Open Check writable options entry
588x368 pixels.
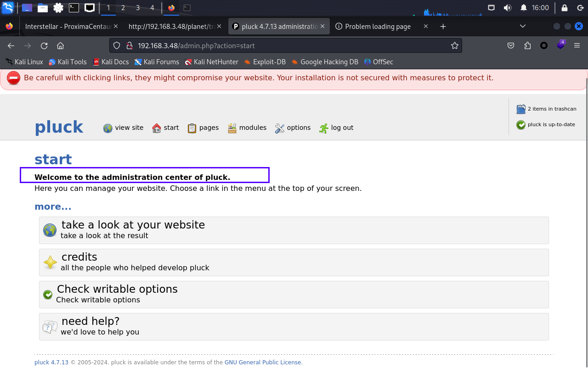(294, 295)
